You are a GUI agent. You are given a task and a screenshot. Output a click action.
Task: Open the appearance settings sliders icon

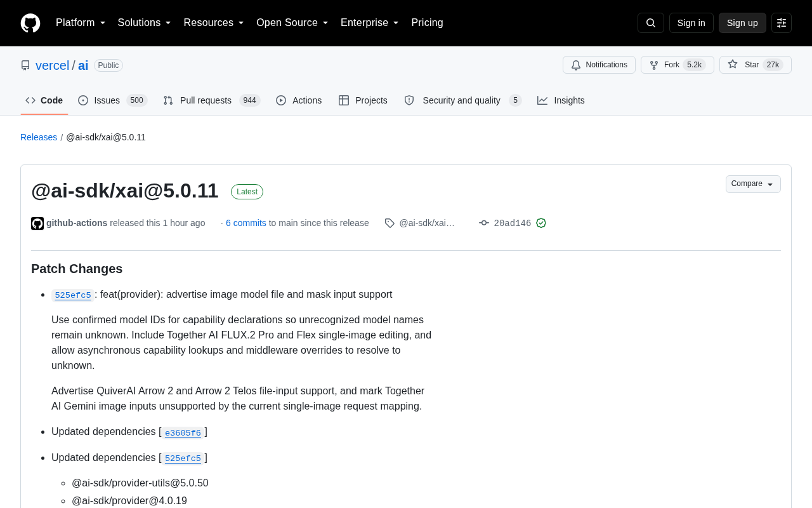pyautogui.click(x=782, y=23)
